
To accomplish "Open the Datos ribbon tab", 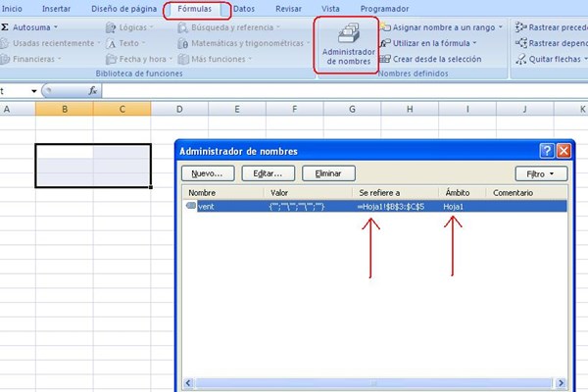I will point(244,9).
